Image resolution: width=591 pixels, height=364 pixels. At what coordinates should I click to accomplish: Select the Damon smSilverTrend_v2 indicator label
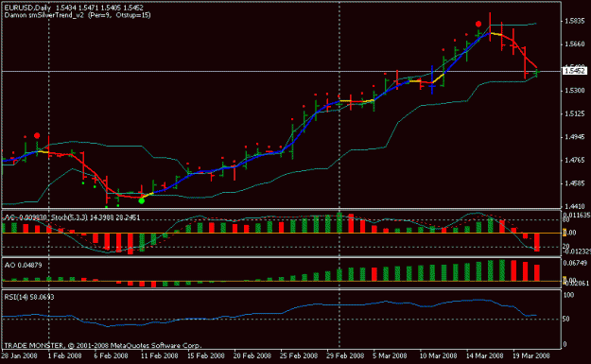tap(78, 15)
